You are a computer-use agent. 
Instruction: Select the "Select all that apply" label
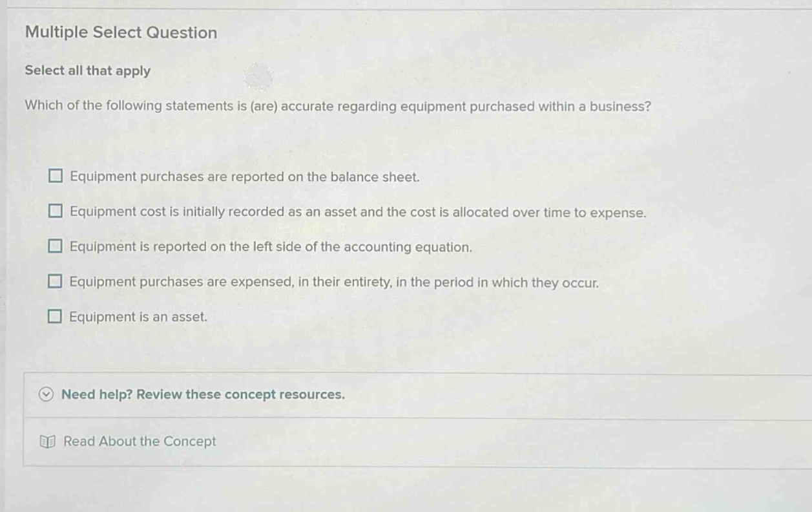88,70
